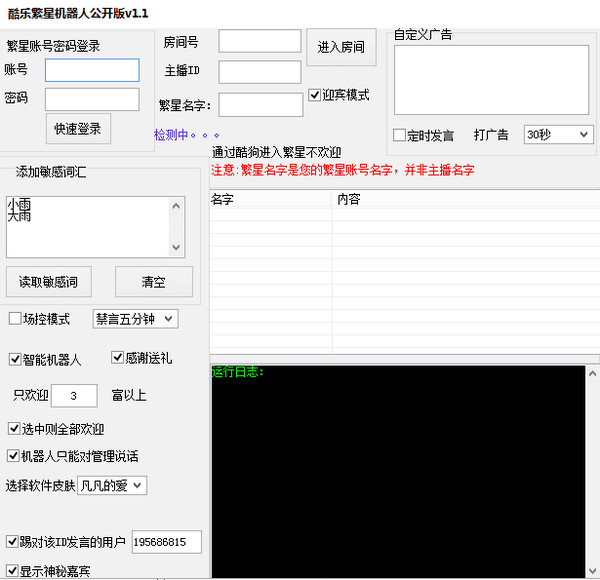Click the 名字 column header

click(270, 199)
